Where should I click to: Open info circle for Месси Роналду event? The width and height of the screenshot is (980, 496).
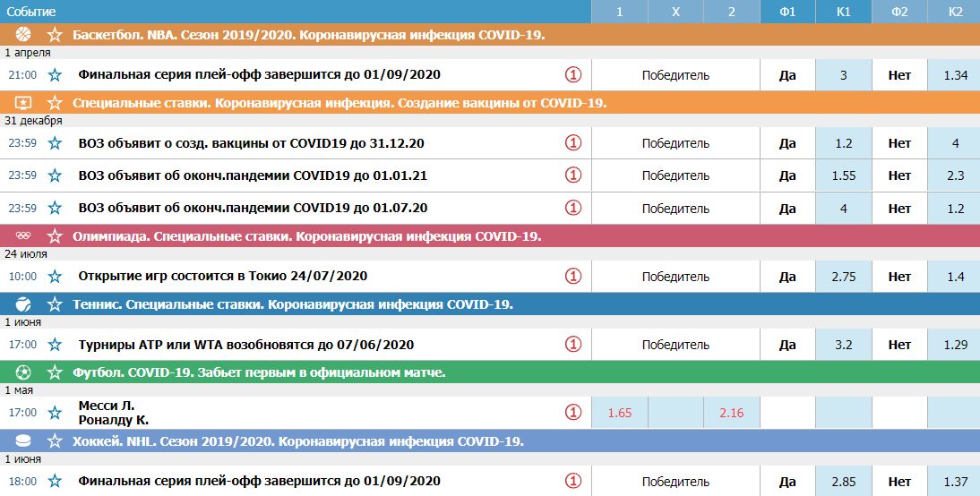pos(573,413)
